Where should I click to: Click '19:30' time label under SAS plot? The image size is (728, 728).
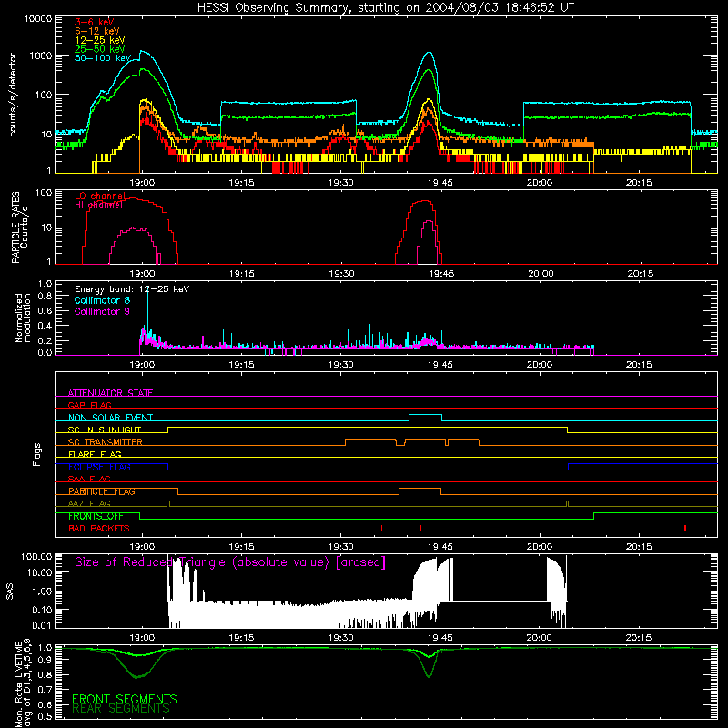point(340,638)
